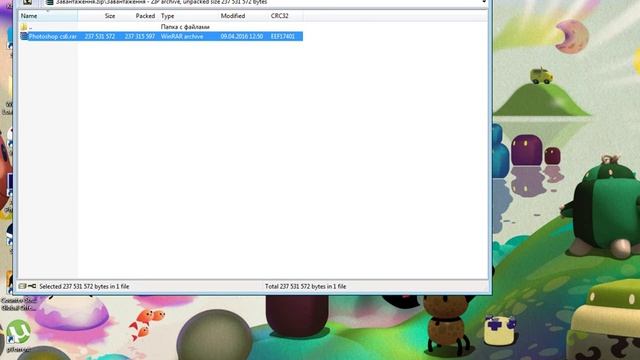The height and width of the screenshot is (360, 640).
Task: Sort files by Type column header
Action: 188,16
